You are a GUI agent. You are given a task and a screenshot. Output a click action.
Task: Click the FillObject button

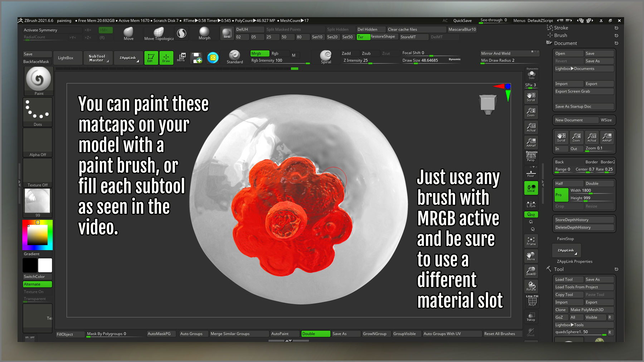coord(70,334)
